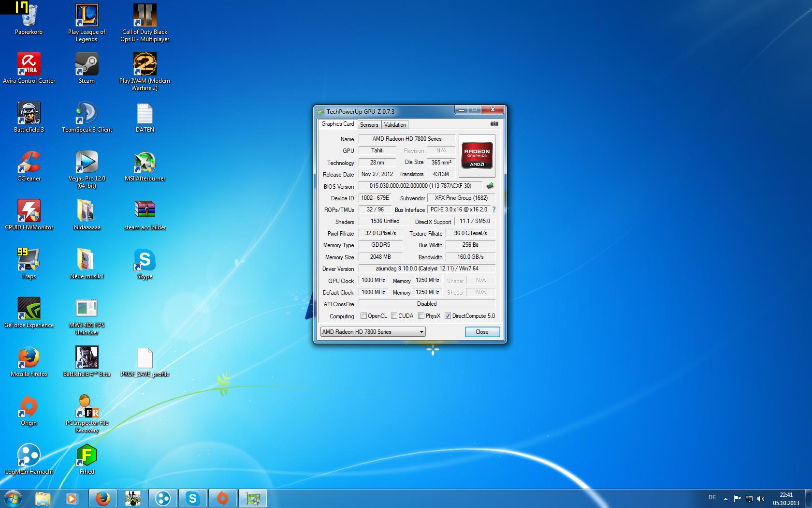Viewport: 812px width, 508px height.
Task: Click the Windows Start button
Action: 13,498
